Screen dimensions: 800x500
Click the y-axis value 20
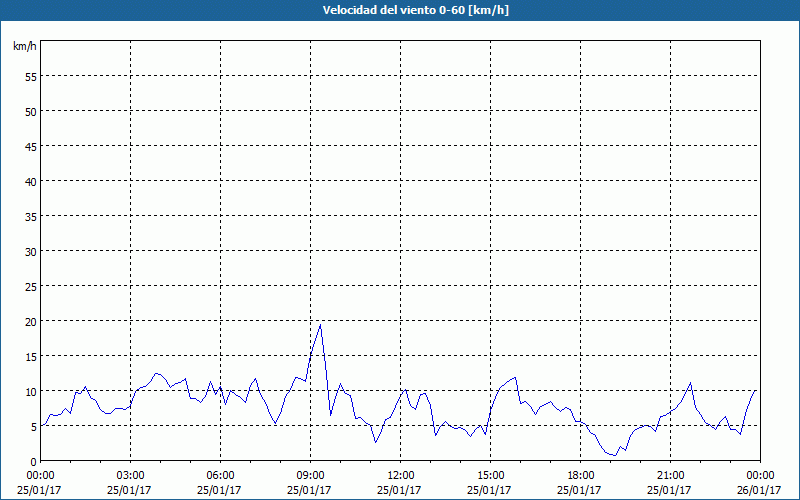click(x=31, y=321)
